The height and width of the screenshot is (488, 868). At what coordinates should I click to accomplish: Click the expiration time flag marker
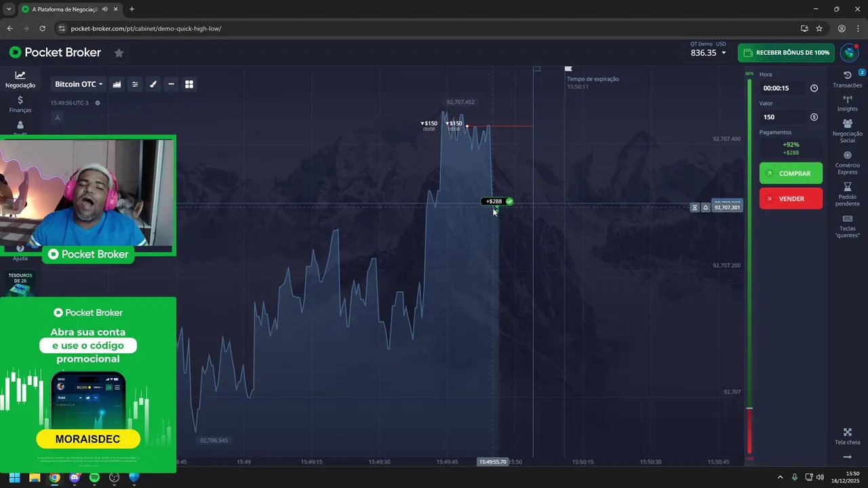pyautogui.click(x=568, y=68)
